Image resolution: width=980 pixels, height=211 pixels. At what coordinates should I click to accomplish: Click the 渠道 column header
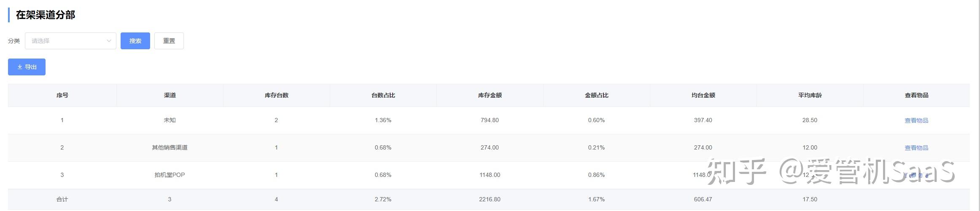[170, 95]
